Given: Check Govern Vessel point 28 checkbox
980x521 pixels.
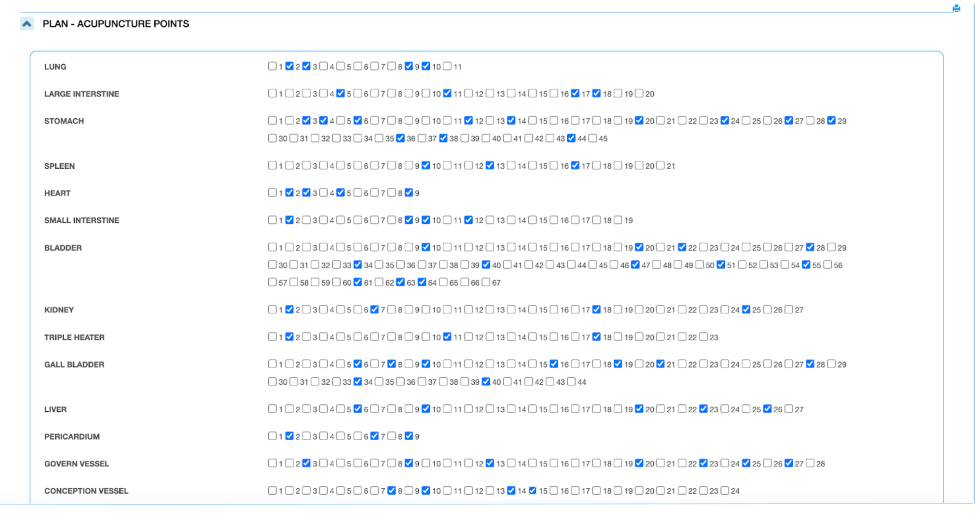Looking at the screenshot, I should (810, 463).
